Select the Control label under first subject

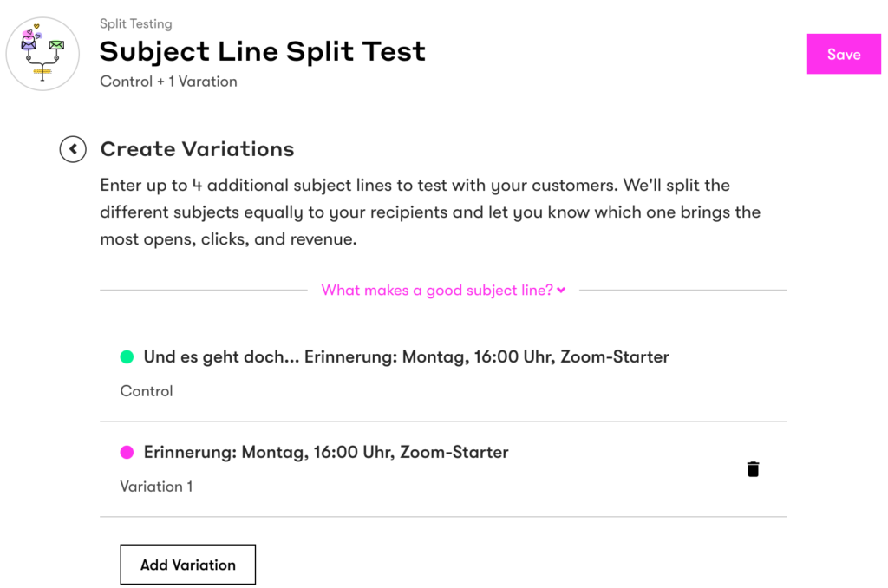pos(147,391)
